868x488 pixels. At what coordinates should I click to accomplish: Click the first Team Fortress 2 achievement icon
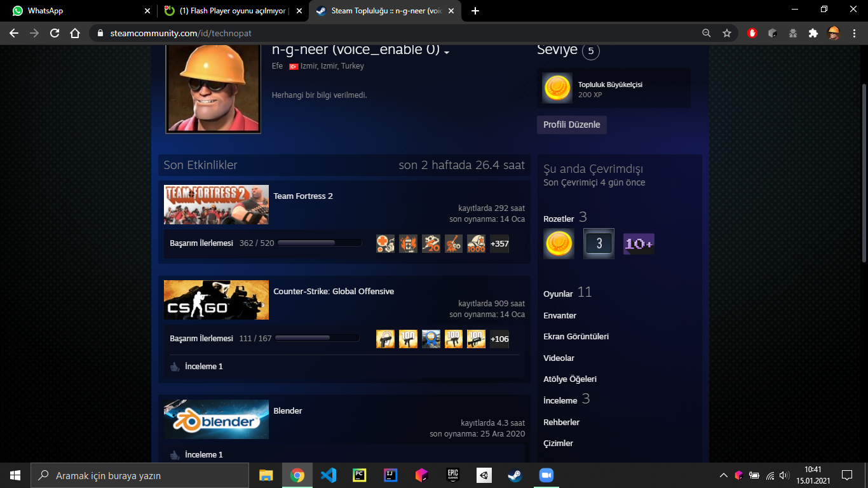coord(386,243)
